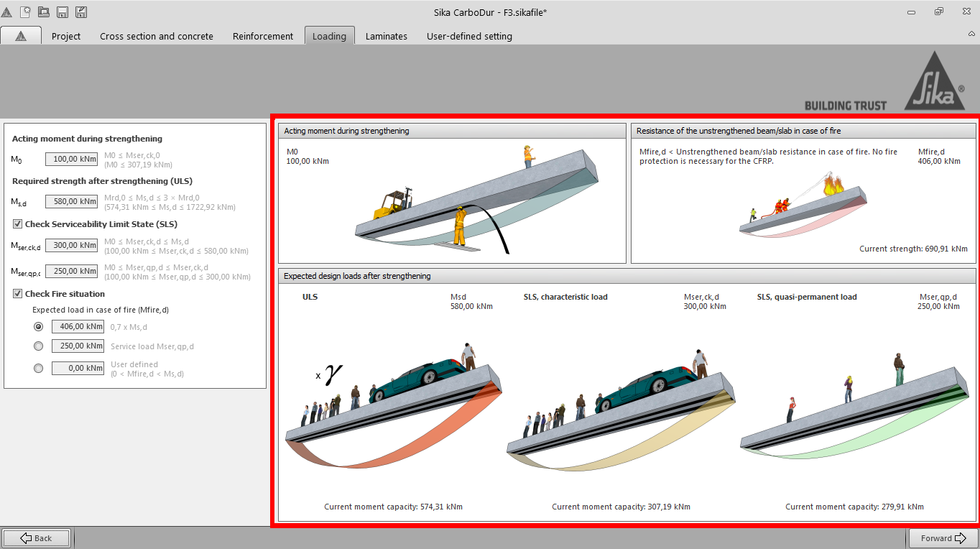
Task: Click the Msd 580,00 kNm value label
Action: tap(471, 302)
